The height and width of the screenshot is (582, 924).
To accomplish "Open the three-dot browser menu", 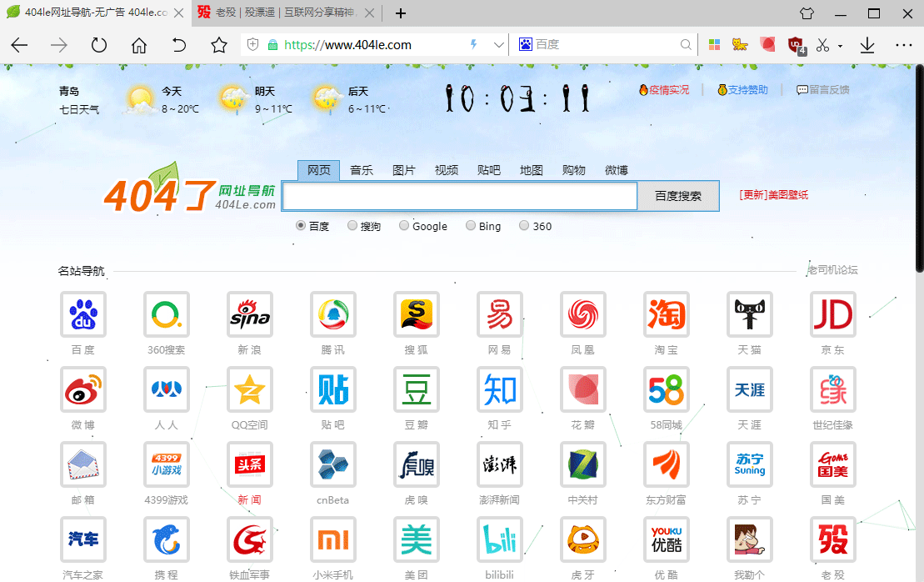I will pos(903,45).
